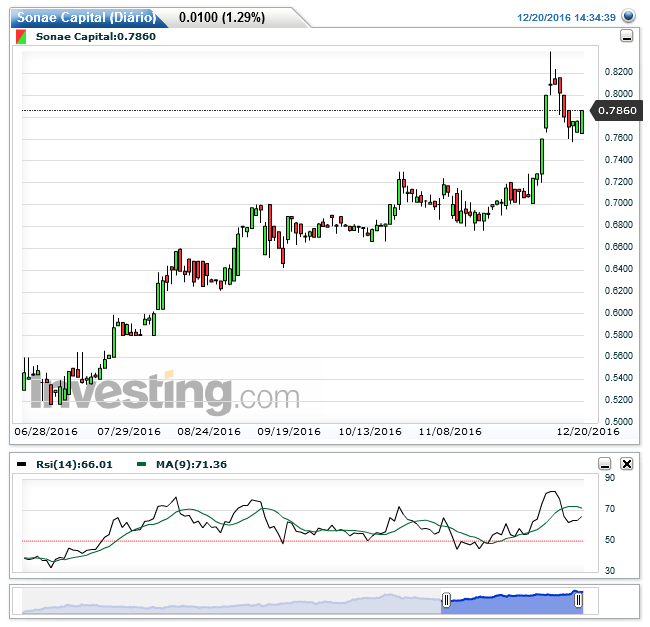Close the RSI indicator panel
The image size is (650, 627).
click(x=626, y=464)
